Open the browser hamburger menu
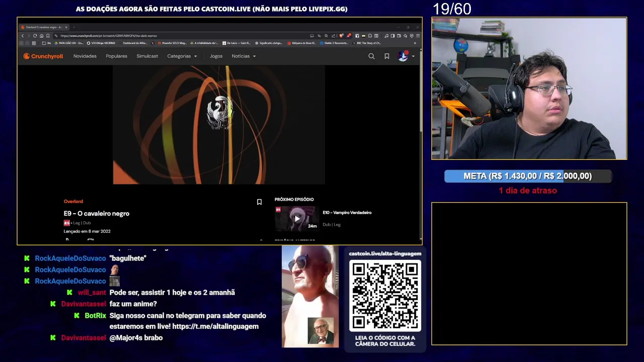 418,36
